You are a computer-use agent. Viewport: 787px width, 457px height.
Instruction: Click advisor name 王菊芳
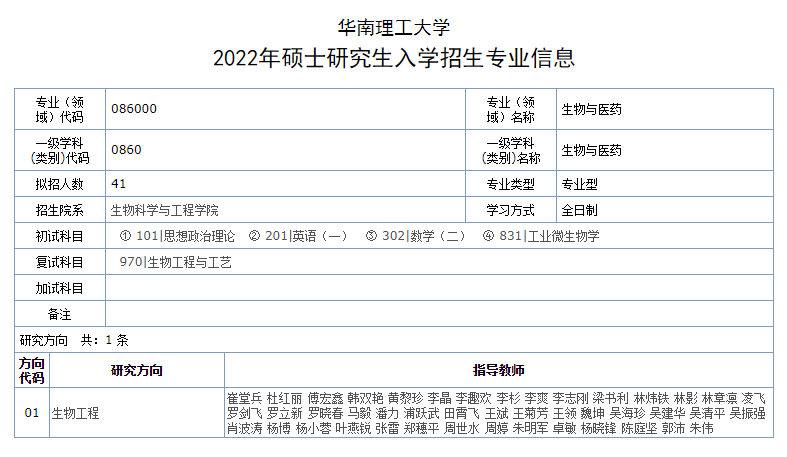click(x=531, y=413)
